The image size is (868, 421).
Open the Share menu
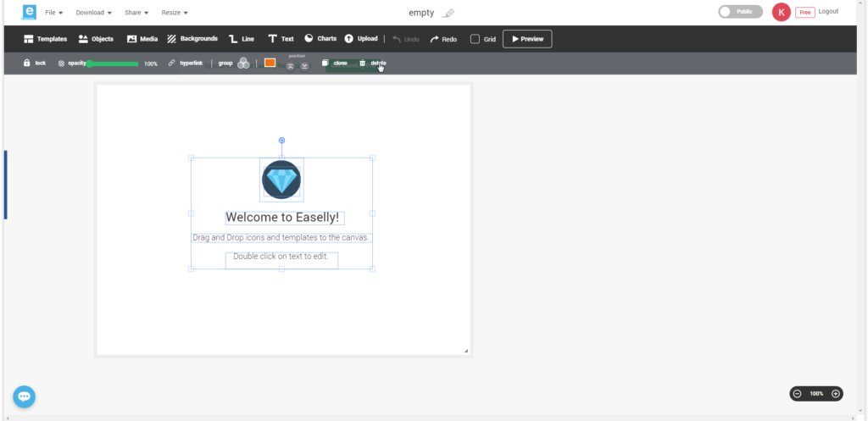click(136, 13)
